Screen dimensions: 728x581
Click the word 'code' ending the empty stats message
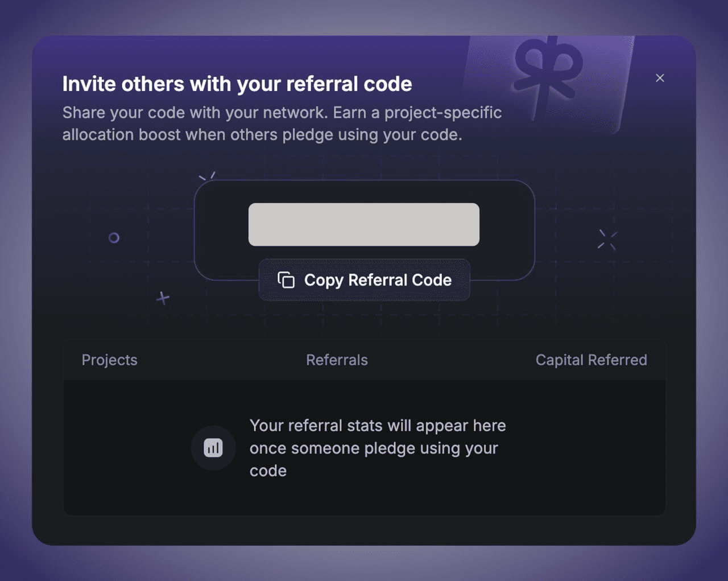[x=268, y=471]
